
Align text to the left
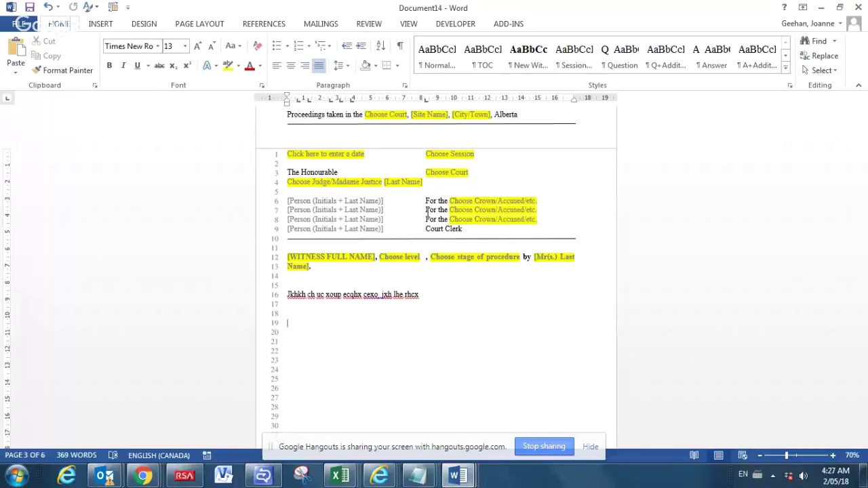point(277,66)
